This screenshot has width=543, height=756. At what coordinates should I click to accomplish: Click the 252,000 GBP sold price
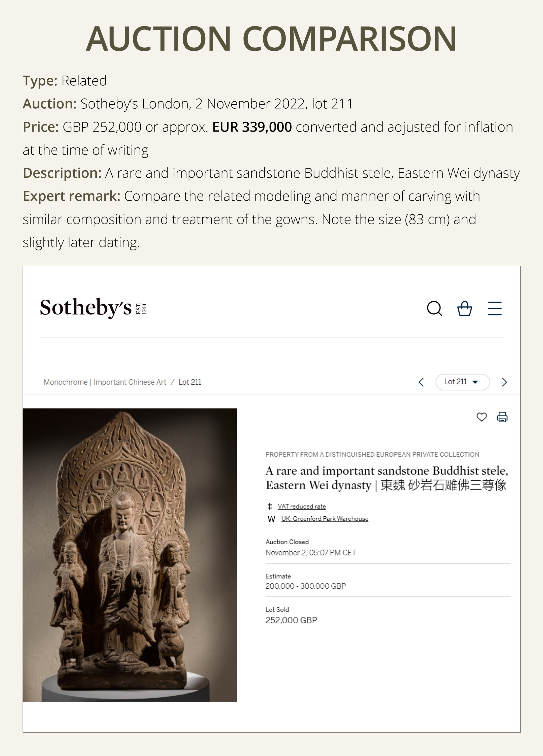coord(291,620)
